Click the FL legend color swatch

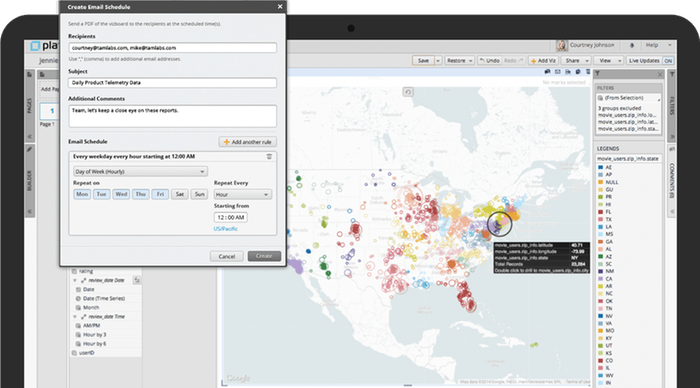600,212
